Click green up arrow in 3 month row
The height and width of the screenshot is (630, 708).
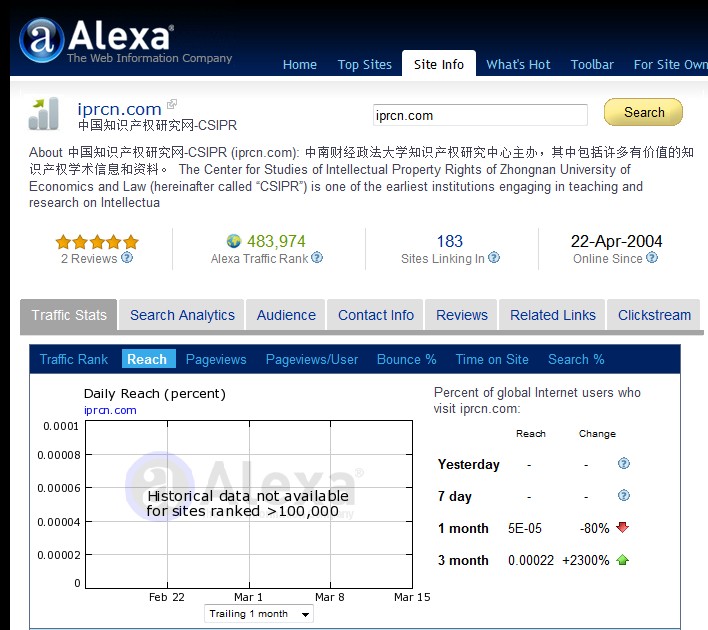click(623, 560)
